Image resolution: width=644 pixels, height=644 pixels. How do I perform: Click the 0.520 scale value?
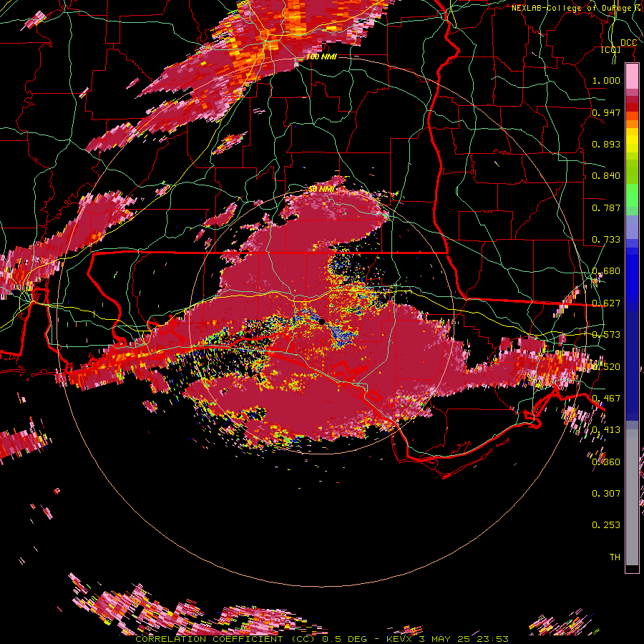click(606, 366)
